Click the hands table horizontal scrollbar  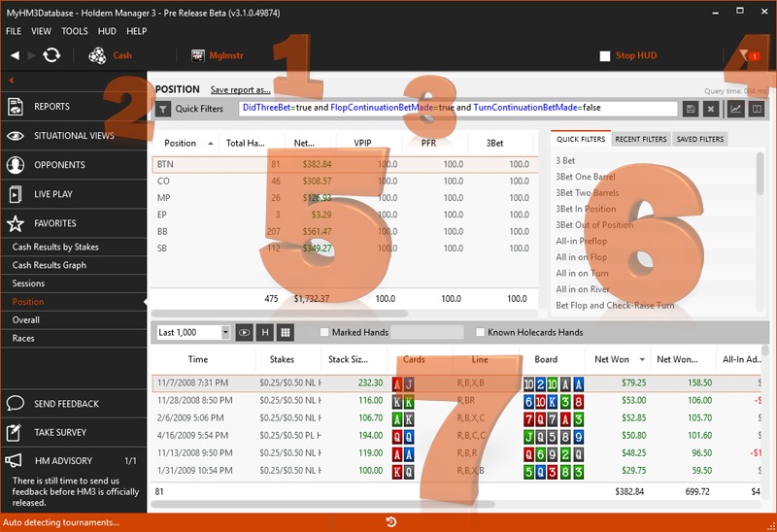322,504
